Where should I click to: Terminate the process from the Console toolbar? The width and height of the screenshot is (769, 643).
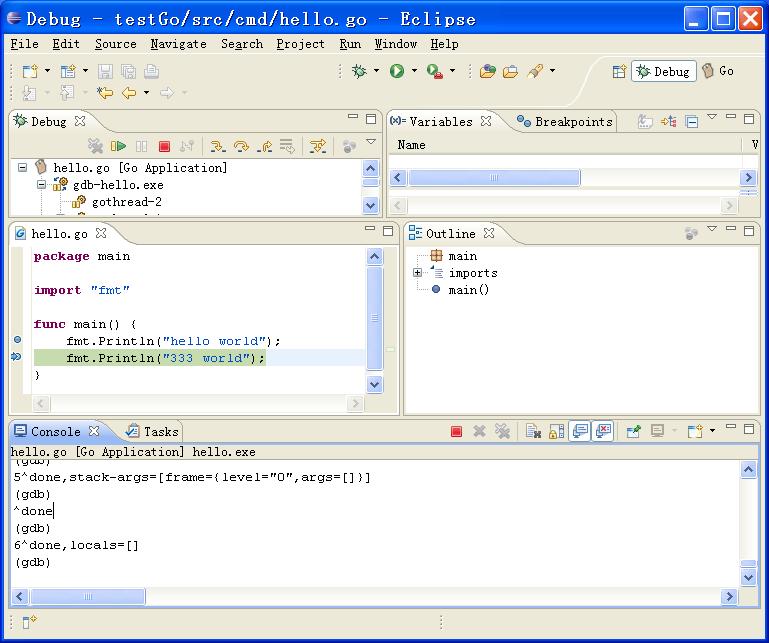click(x=456, y=432)
